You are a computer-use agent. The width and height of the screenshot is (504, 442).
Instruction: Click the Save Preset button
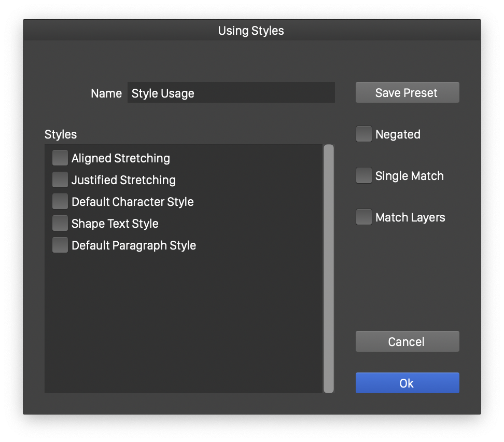(x=407, y=93)
